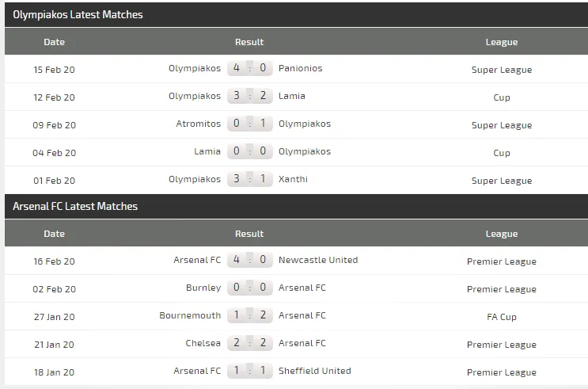Select the Chelsea team name
This screenshot has width=588, height=389.
[203, 343]
